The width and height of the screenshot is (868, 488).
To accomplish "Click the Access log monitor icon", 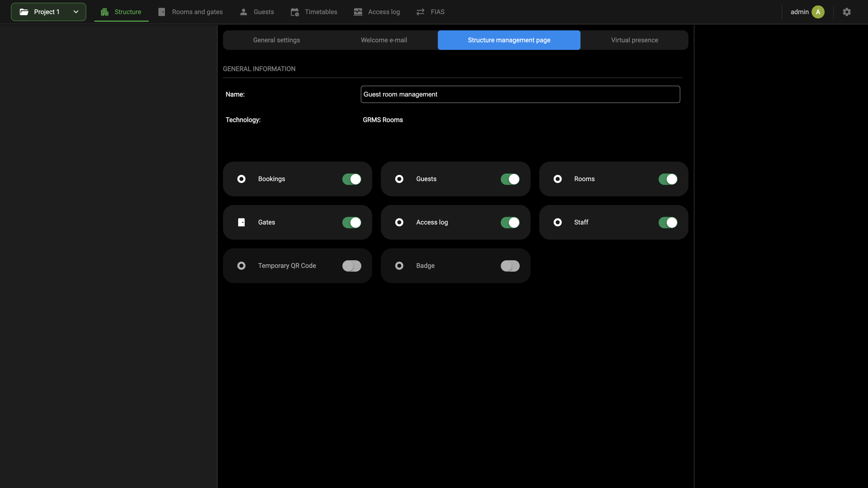I will 358,12.
